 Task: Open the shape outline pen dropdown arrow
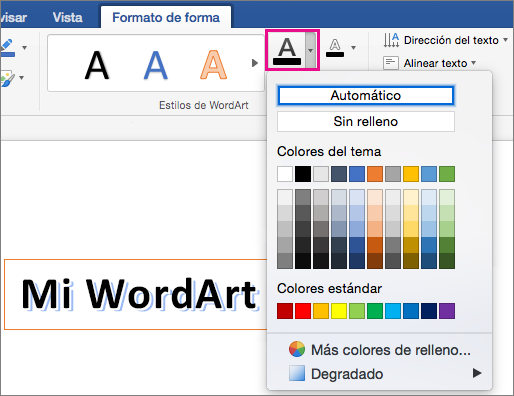pos(24,48)
